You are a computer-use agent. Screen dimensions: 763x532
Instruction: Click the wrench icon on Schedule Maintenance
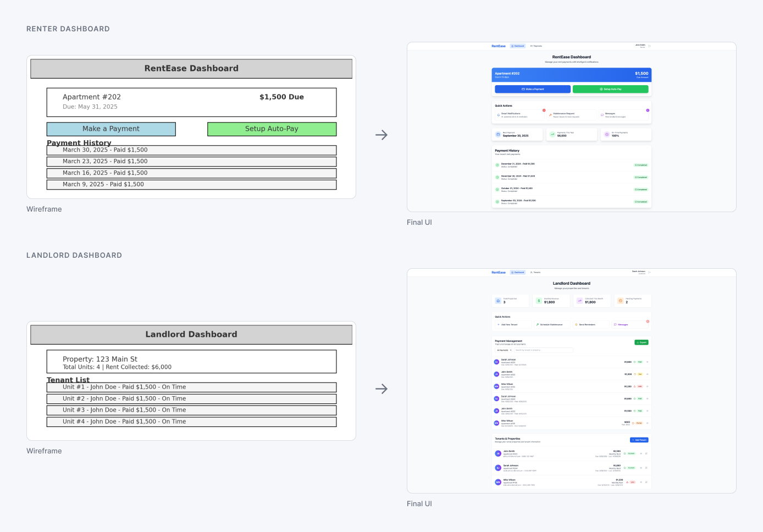(538, 325)
